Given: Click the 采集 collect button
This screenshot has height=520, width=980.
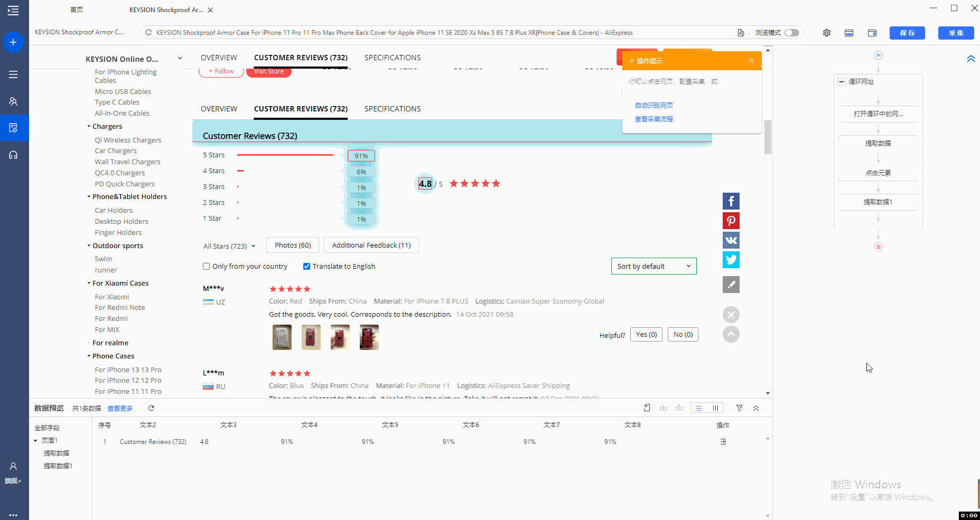Looking at the screenshot, I should point(956,33).
